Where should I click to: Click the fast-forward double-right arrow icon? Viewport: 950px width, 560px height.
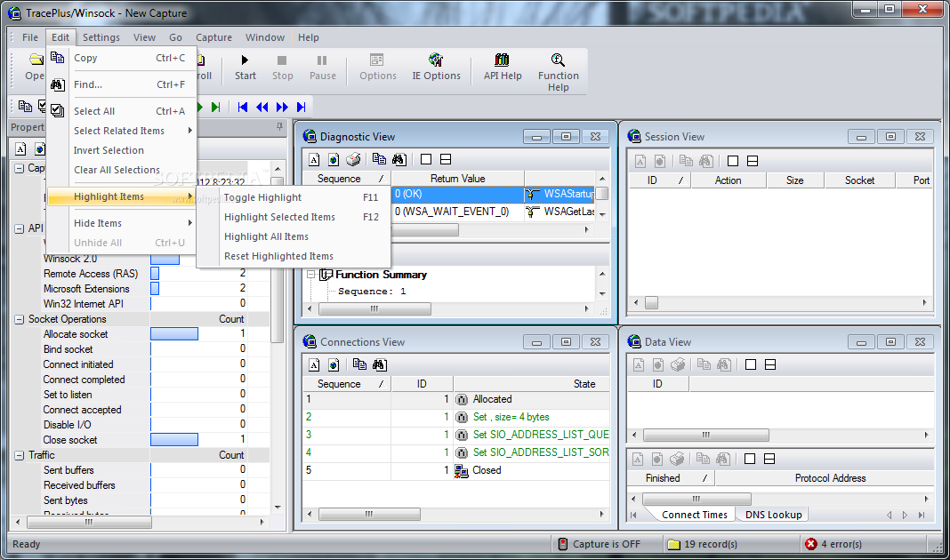282,108
